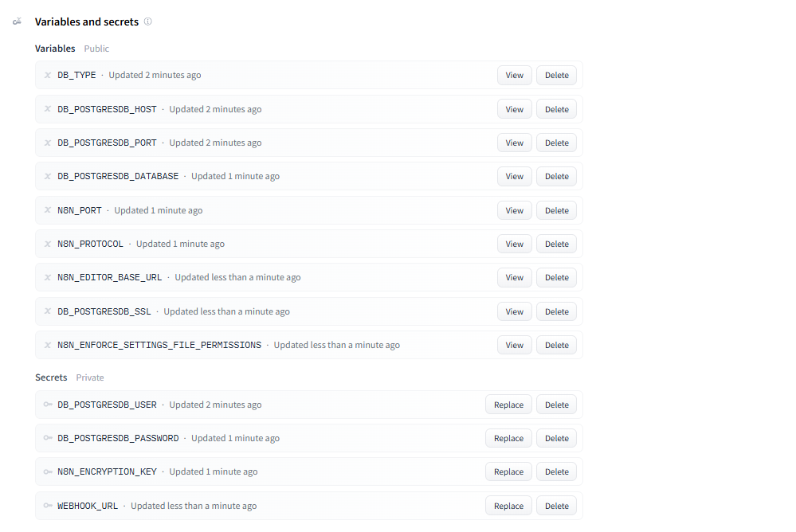The image size is (796, 532).
Task: View the DB_POSTGRESDB_PORT variable
Action: point(514,143)
